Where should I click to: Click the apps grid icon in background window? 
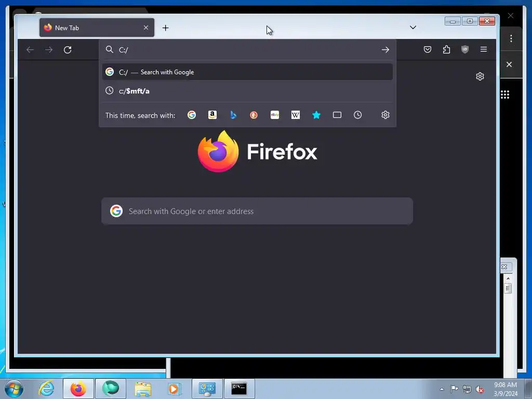pos(505,95)
